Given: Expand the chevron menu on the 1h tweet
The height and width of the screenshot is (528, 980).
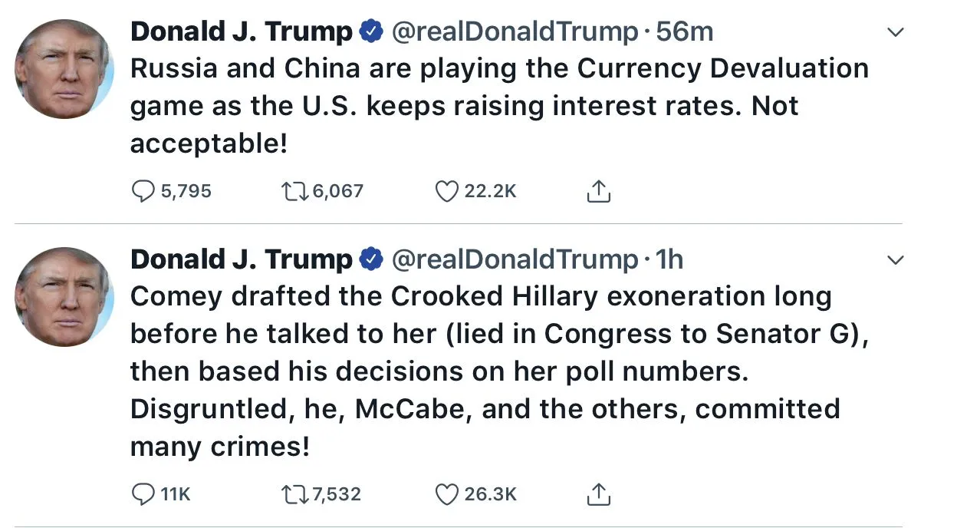Looking at the screenshot, I should (895, 261).
